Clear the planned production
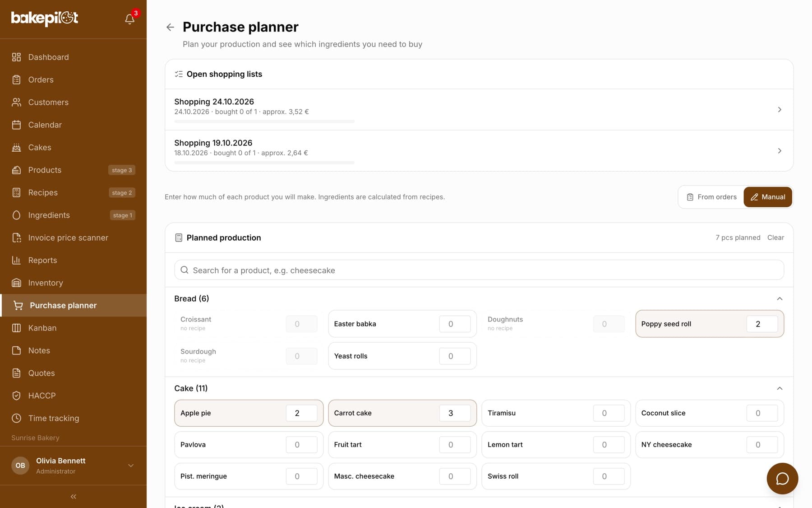Image resolution: width=812 pixels, height=508 pixels. tap(775, 238)
